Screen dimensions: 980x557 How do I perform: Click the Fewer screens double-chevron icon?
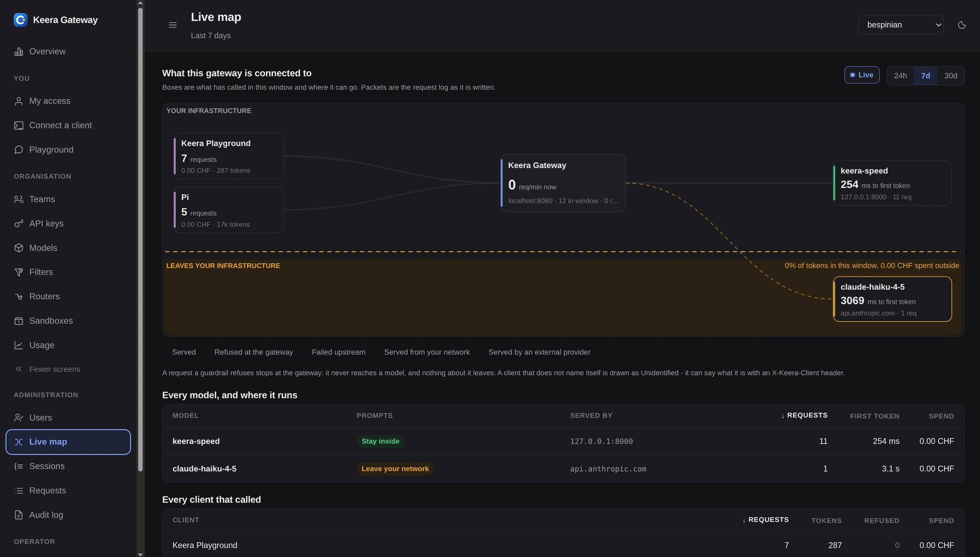coord(19,369)
